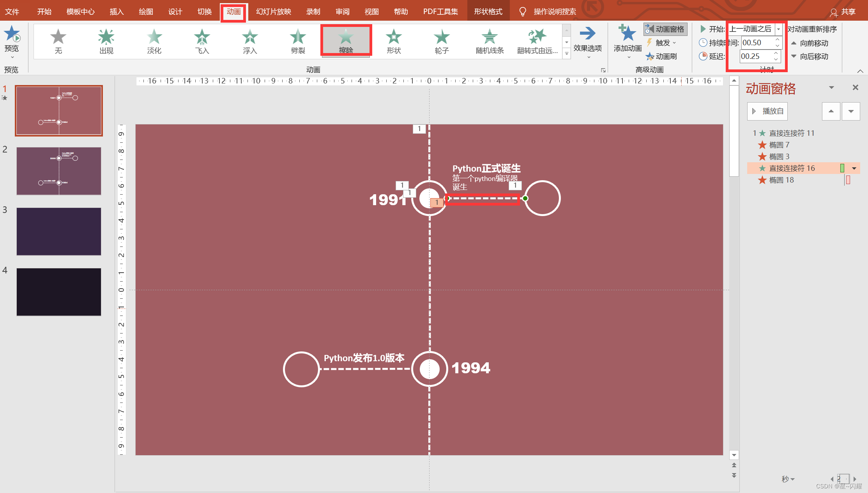This screenshot has height=493, width=868.
Task: Choose the 随机线条 animation effect
Action: click(x=490, y=41)
